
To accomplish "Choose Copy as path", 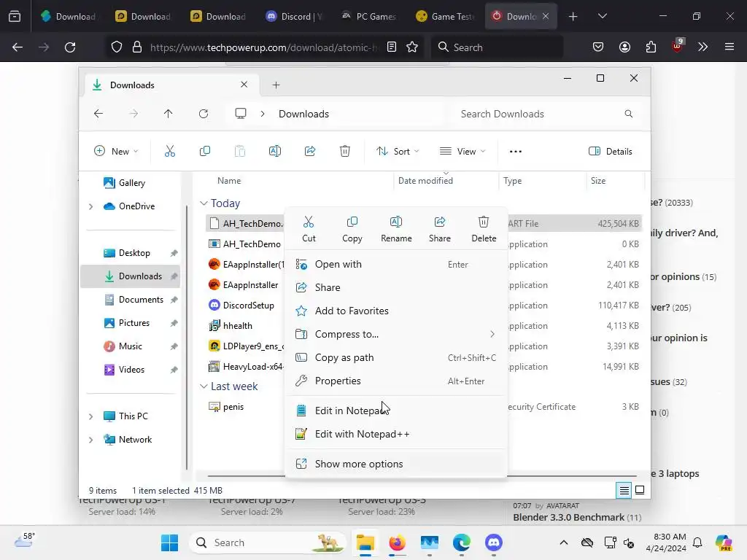I will (395, 357).
